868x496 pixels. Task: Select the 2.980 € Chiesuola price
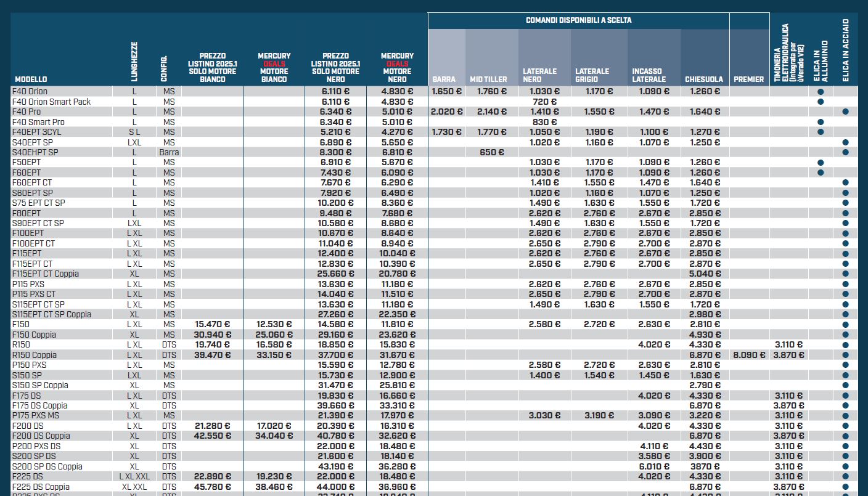[x=705, y=314]
